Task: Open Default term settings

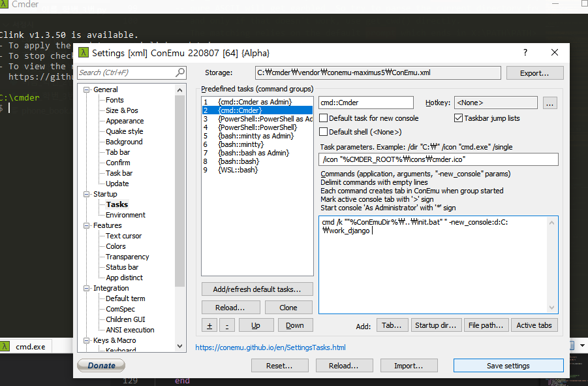Action: pos(125,298)
